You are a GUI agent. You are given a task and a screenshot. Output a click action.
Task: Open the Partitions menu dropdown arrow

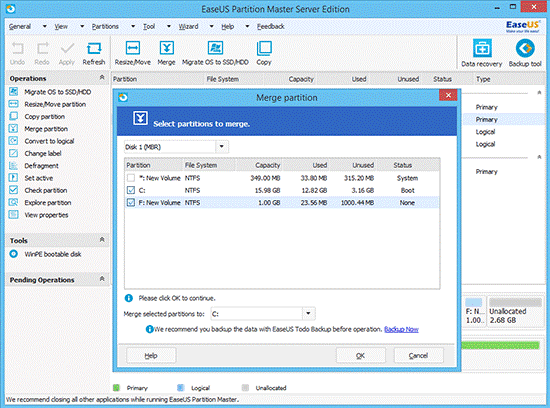[x=133, y=26]
